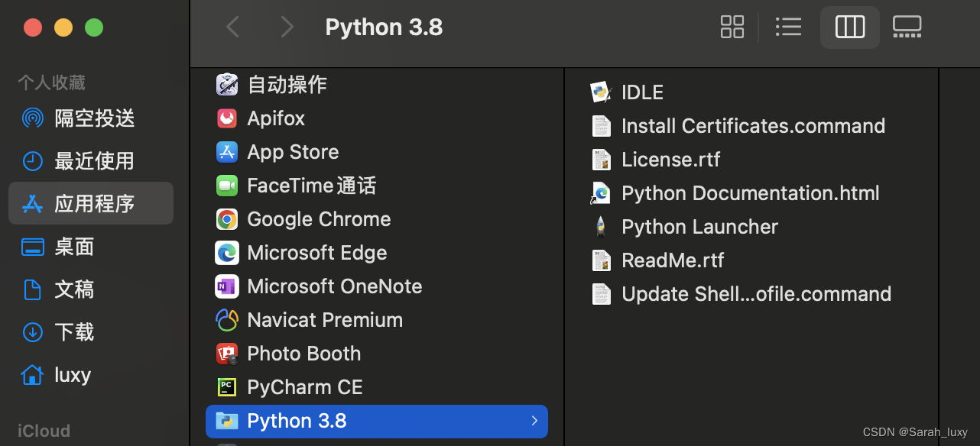Screen dimensions: 980x446
Task: Select the Python 3.8 folder name
Action: [x=297, y=421]
